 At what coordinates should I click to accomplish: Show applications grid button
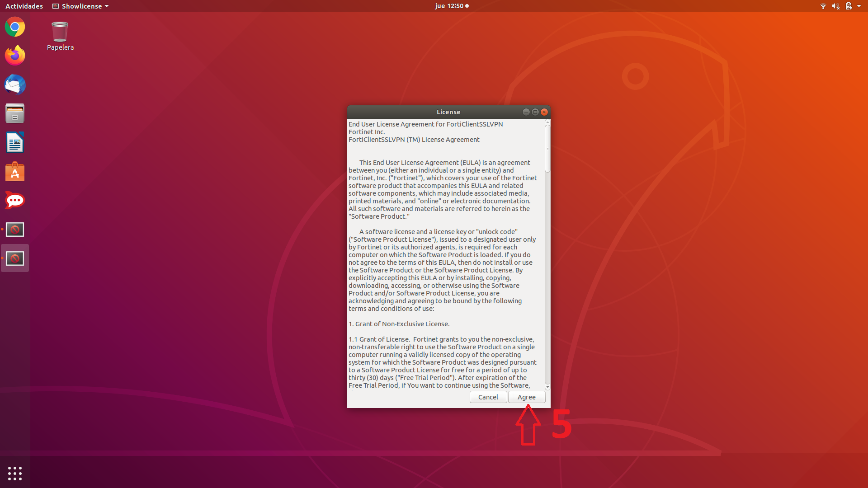point(15,473)
